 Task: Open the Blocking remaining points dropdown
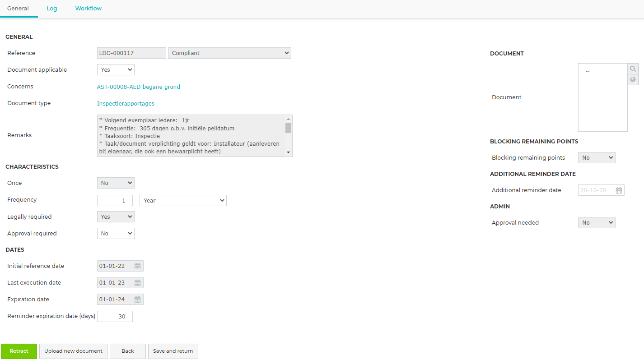coord(597,158)
